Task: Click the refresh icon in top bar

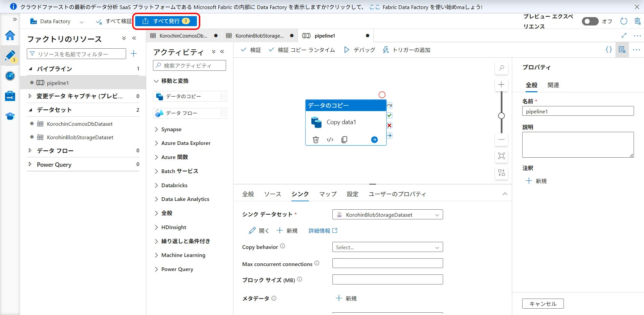Action: click(624, 21)
